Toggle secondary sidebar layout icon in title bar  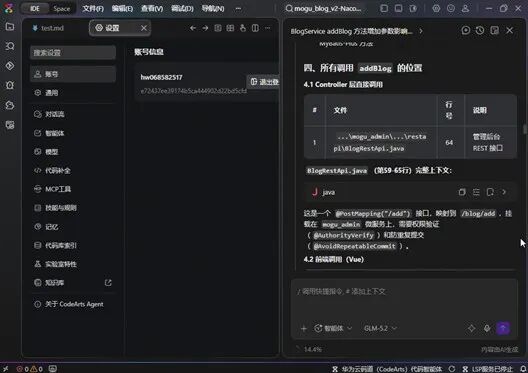413,8
